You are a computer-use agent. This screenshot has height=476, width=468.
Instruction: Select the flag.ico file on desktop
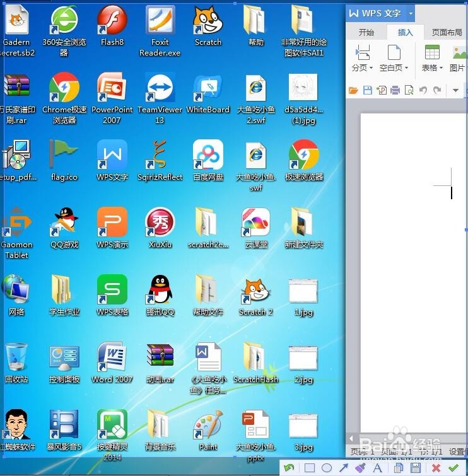coord(64,161)
